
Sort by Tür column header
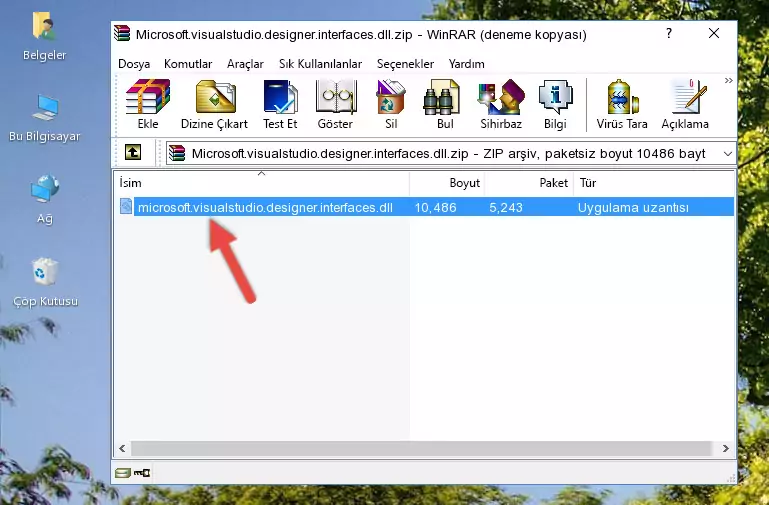tap(654, 183)
